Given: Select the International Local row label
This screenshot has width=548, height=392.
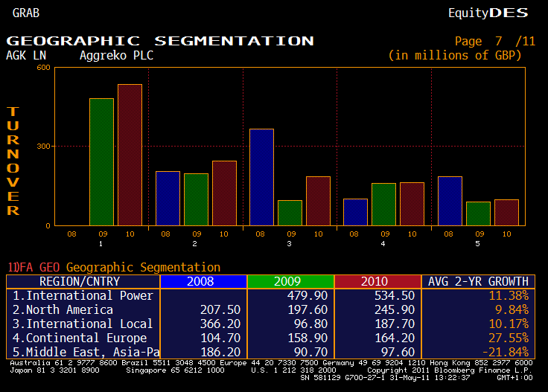Looking at the screenshot, I should point(83,324).
